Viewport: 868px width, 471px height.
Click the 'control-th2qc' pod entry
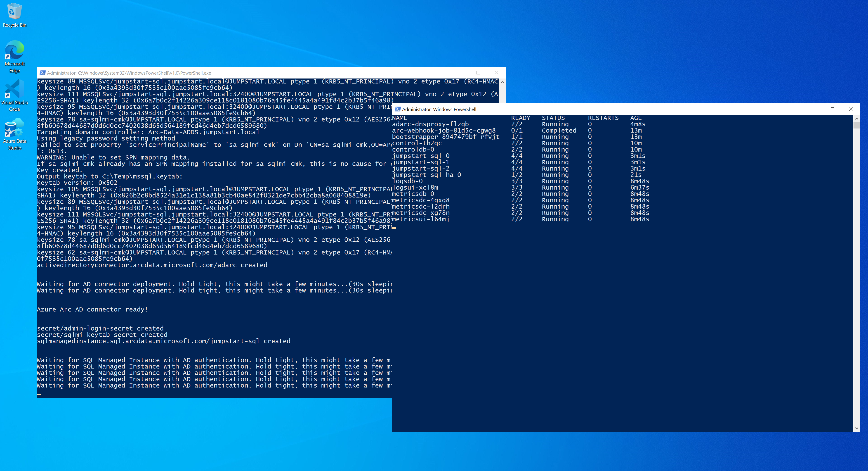click(416, 143)
